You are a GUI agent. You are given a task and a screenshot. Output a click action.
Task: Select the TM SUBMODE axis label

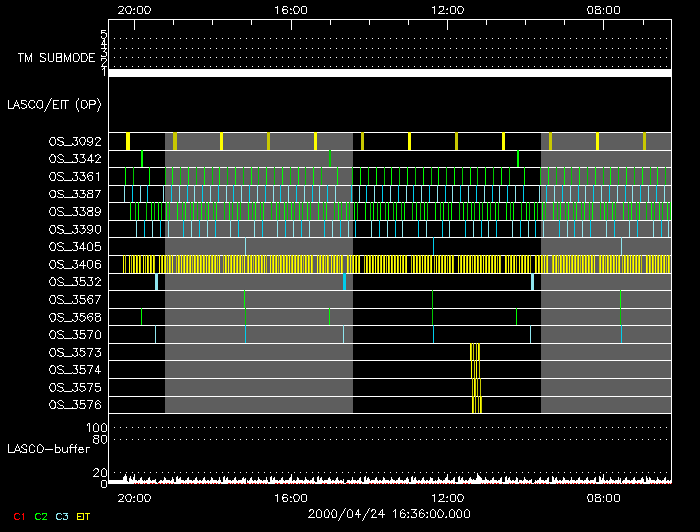[x=56, y=58]
